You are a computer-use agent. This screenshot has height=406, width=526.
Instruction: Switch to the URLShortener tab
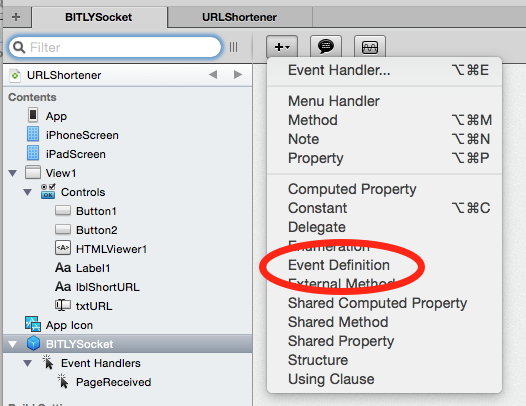click(240, 17)
